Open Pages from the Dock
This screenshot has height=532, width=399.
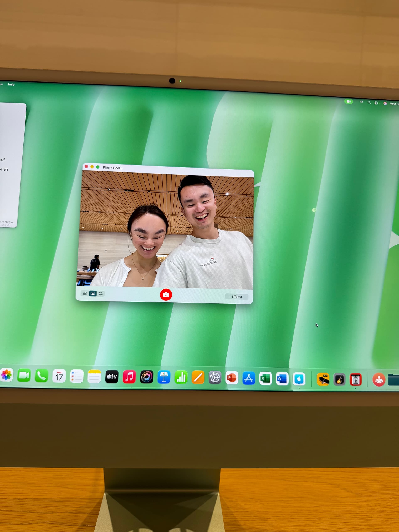point(198,377)
